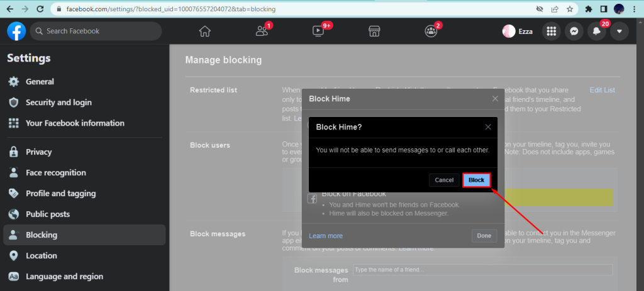
Task: Open the notifications bell icon
Action: 597,31
